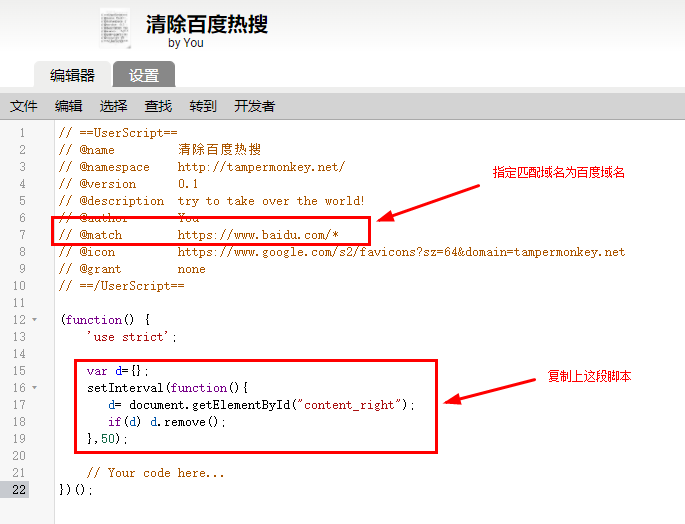Click line number 20 in the gutter

click(19, 456)
